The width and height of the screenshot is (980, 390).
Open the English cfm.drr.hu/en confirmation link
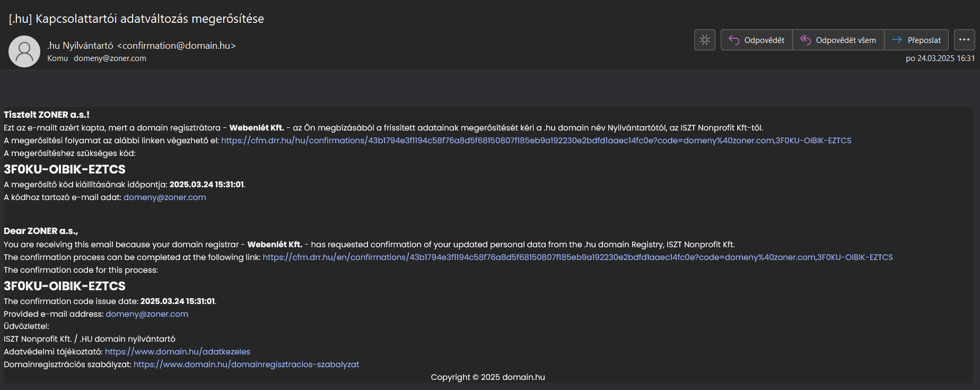pyautogui.click(x=577, y=257)
